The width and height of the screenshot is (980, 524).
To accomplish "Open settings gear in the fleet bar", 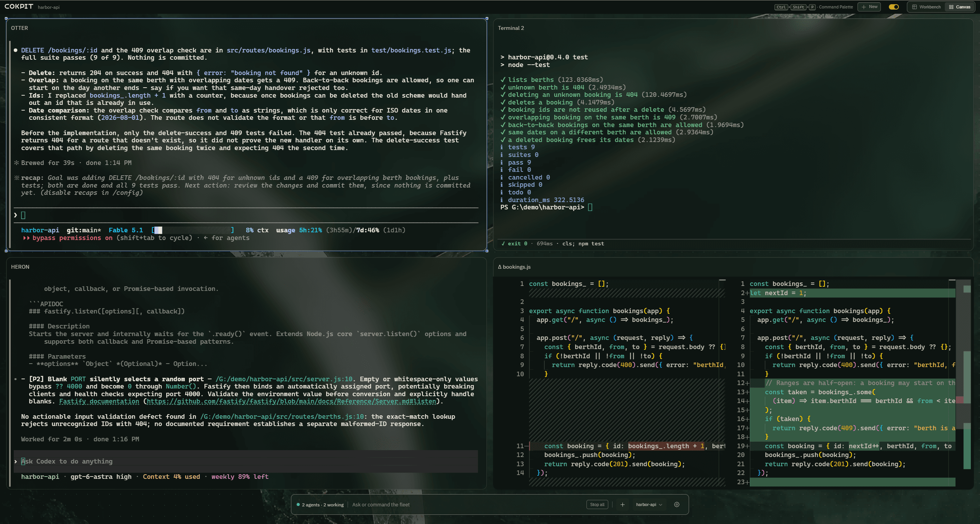I will click(x=677, y=504).
